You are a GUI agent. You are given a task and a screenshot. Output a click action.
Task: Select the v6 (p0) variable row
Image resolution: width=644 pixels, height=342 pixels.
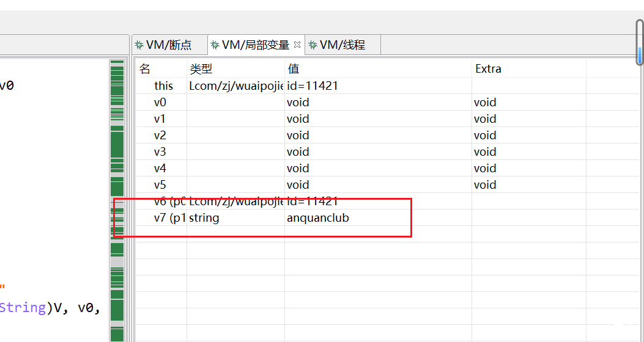(x=169, y=202)
